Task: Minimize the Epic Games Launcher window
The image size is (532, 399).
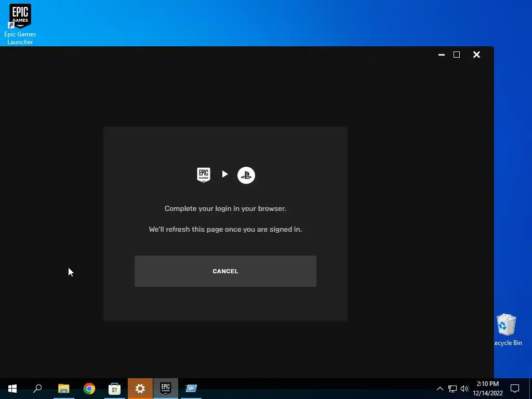Action: pos(442,55)
